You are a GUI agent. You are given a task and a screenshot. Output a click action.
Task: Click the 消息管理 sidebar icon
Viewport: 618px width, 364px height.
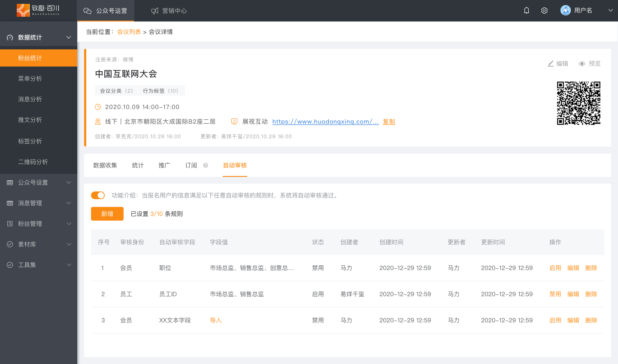point(10,203)
